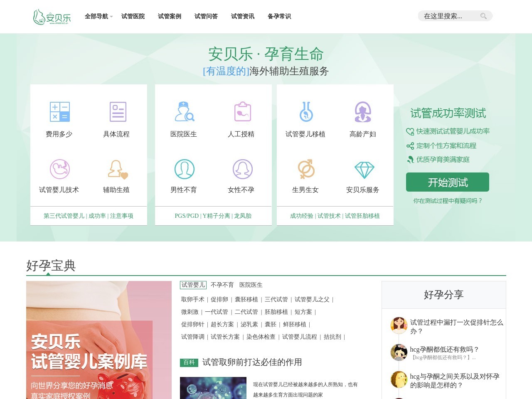Open the article thumbnail under 试管取卵前打达必佳
The image size is (532, 399).
point(213,388)
